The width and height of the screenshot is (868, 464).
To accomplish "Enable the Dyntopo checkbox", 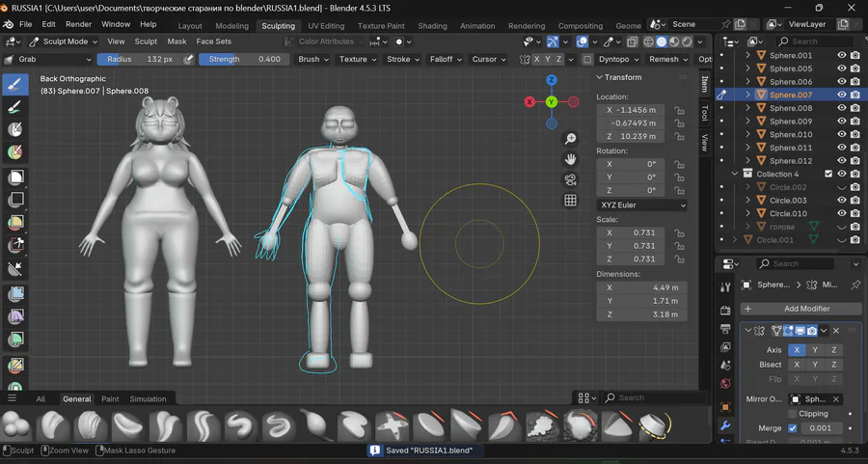I will 587,59.
